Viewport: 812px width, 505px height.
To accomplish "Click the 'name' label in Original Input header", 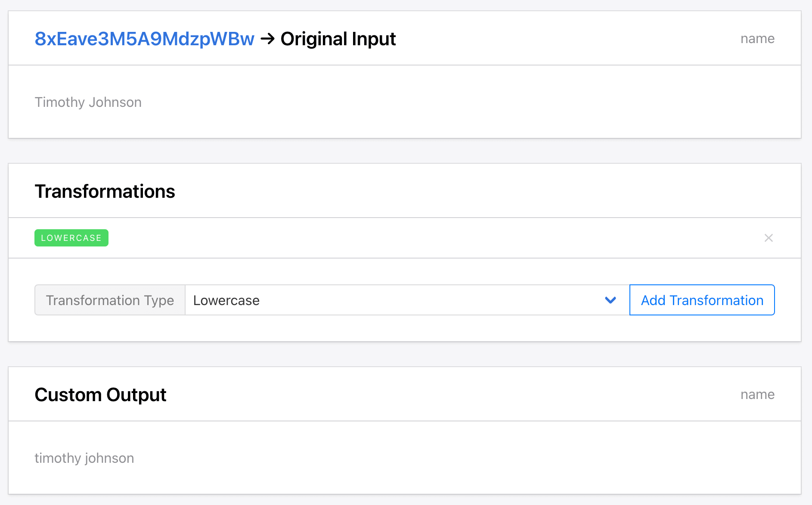I will 757,39.
